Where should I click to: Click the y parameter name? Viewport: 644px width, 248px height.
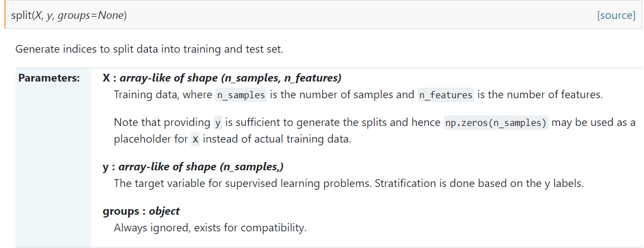[105, 166]
